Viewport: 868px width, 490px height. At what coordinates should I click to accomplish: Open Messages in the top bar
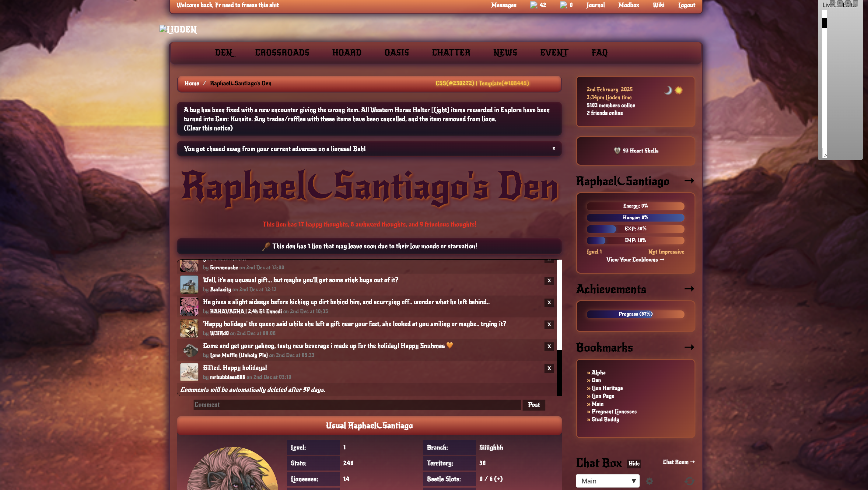pyautogui.click(x=504, y=5)
